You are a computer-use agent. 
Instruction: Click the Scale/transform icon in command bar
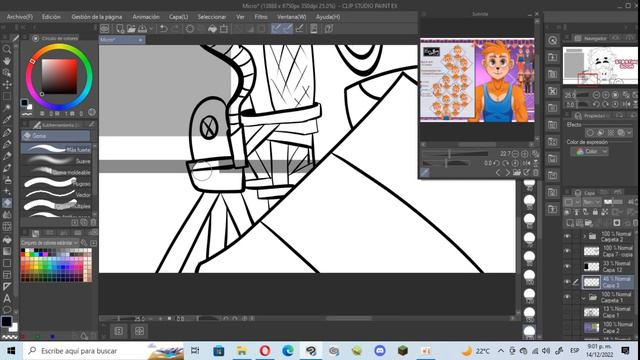pyautogui.click(x=224, y=29)
